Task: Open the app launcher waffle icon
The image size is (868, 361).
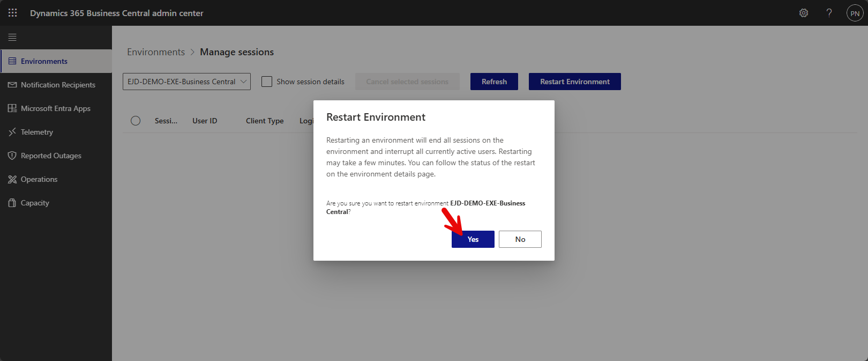Action: pos(13,13)
